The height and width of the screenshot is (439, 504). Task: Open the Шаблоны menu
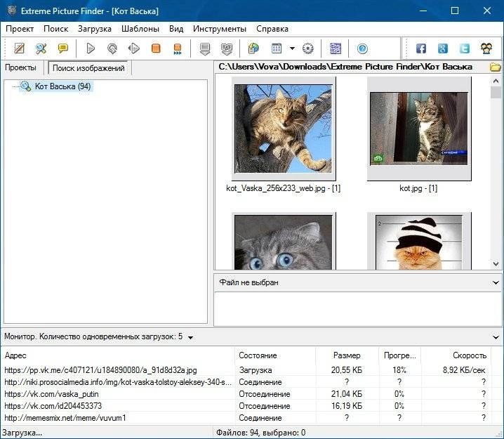click(140, 29)
